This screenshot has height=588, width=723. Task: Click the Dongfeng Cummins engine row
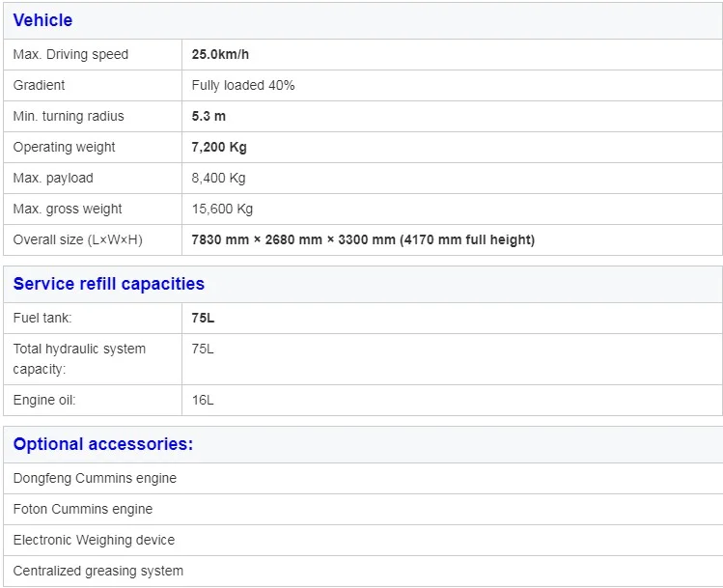pyautogui.click(x=95, y=478)
